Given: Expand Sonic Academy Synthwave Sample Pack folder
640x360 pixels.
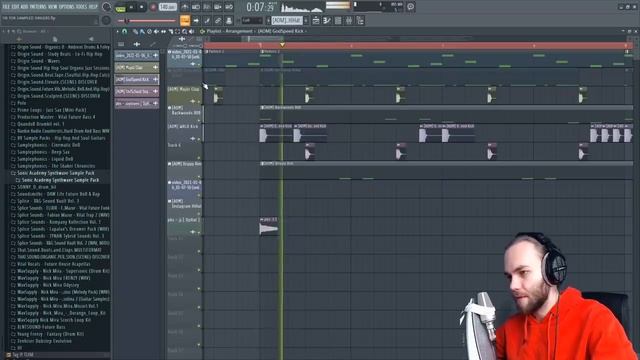Looking at the screenshot, I should click(x=56, y=173).
